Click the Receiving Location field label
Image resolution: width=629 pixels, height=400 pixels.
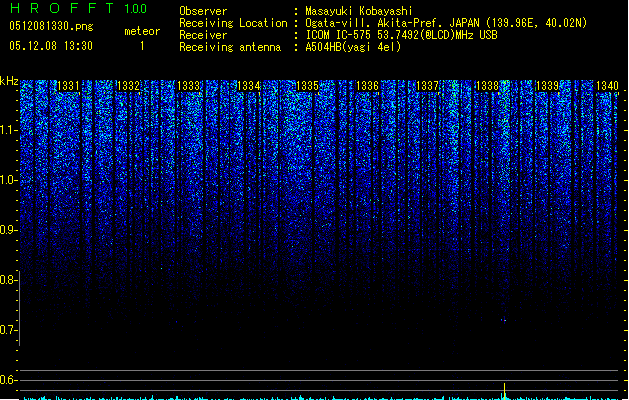tap(233, 23)
